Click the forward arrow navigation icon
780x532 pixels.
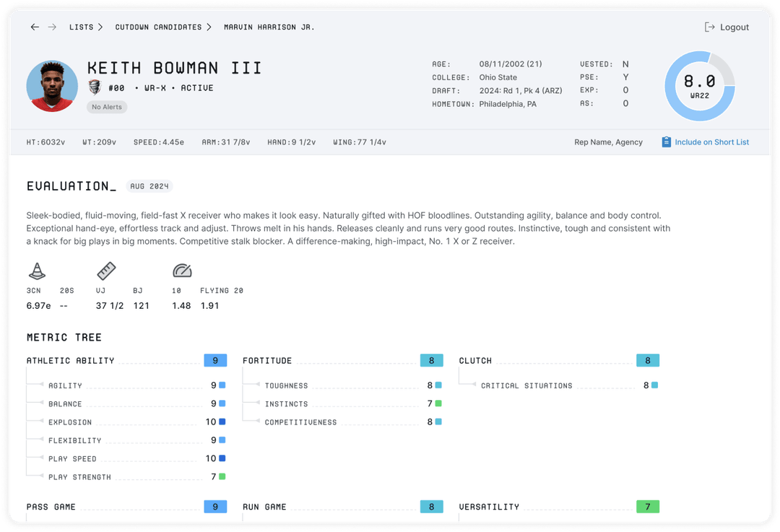52,27
